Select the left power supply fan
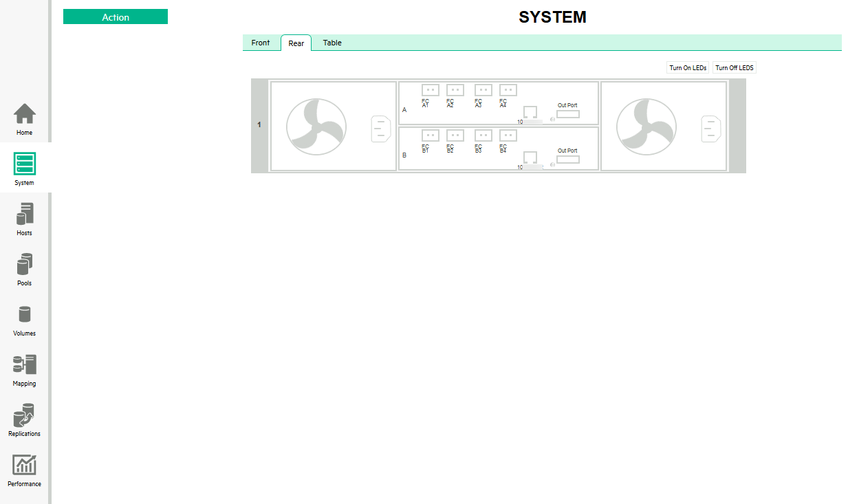The image size is (848, 504). pos(316,127)
